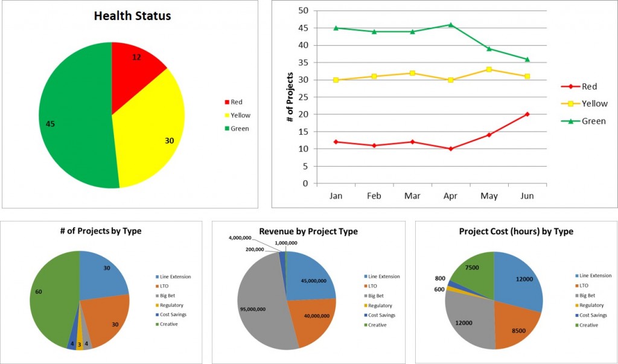Select the yellow 30 slice of Health Status
Viewport: 618px width, 364px height.
pos(154,134)
